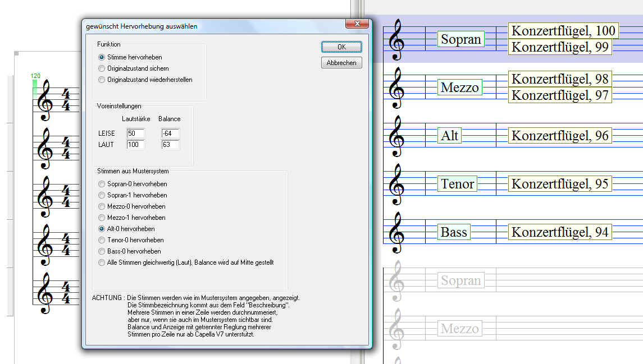Click the Sopran staff label in blue row
Screen dimensions: 643x364
(x=460, y=39)
